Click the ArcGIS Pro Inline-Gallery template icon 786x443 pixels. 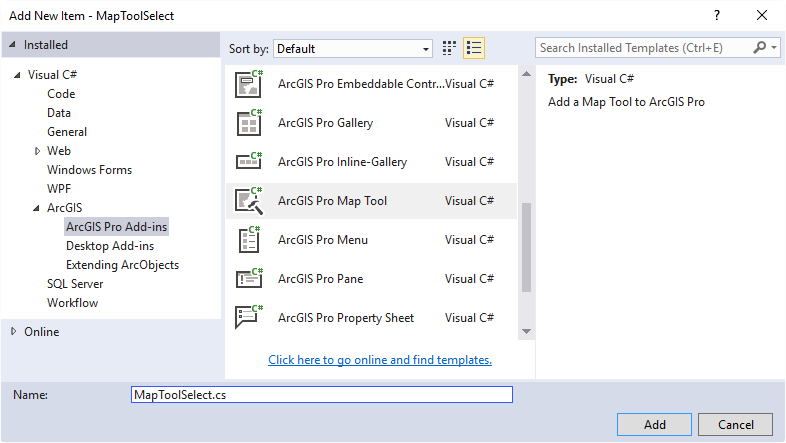249,161
